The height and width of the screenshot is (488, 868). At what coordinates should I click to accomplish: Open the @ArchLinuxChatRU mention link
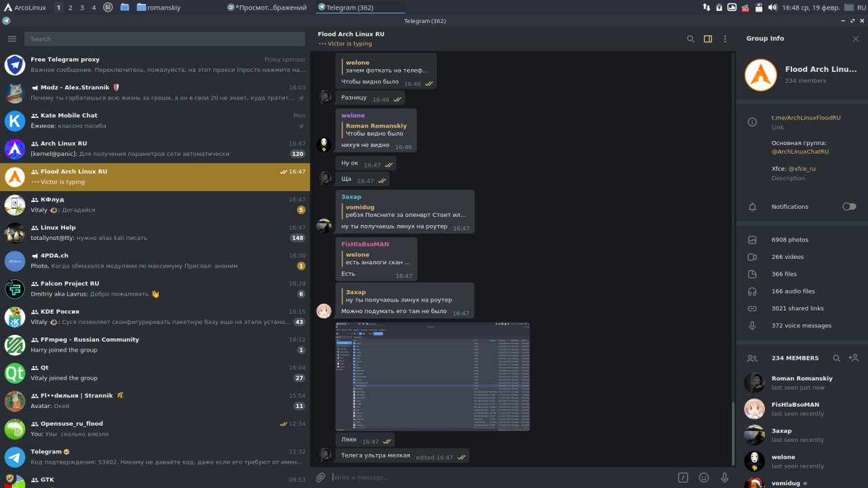800,151
